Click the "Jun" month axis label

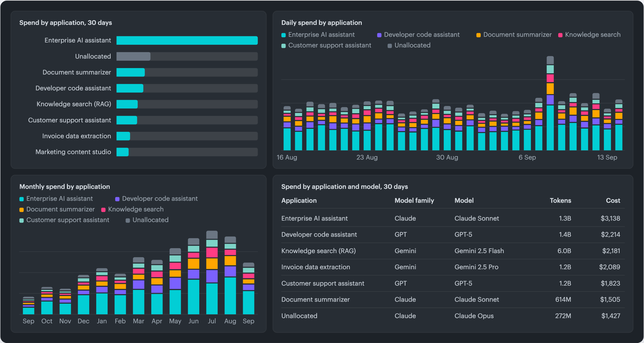pos(193,321)
